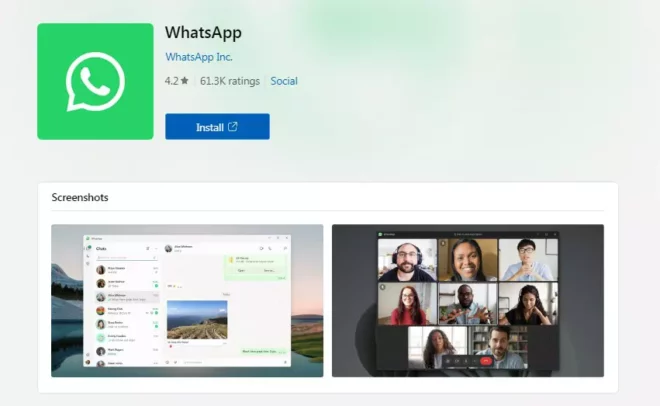Open the WhatsApp Inc. publisher link

199,57
